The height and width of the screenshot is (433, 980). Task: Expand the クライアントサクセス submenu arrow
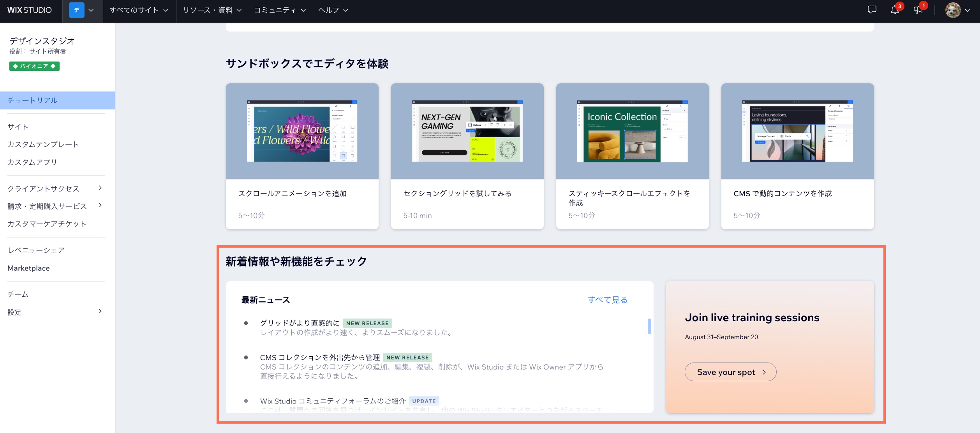click(x=100, y=188)
